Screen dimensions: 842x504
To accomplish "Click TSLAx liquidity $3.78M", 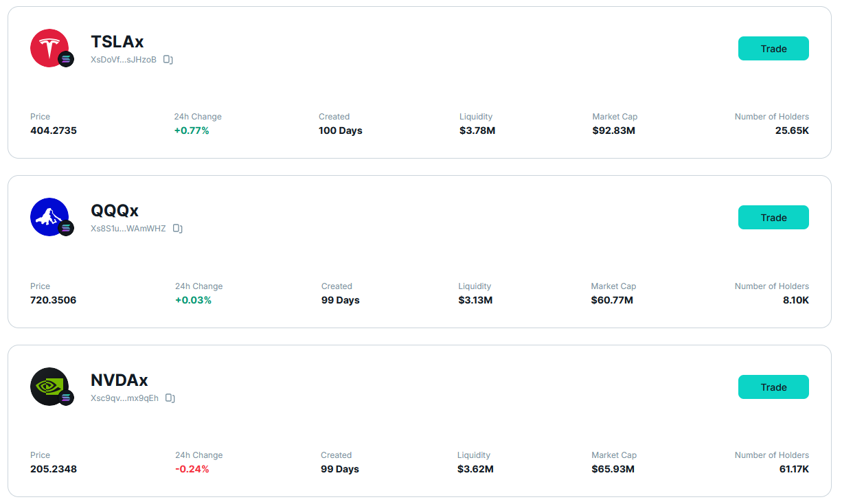I will [477, 130].
